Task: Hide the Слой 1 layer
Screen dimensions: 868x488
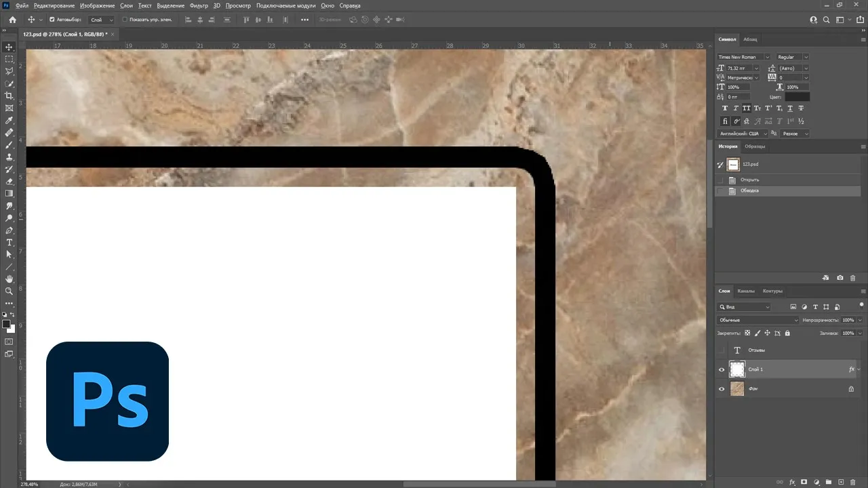Action: pyautogui.click(x=722, y=369)
